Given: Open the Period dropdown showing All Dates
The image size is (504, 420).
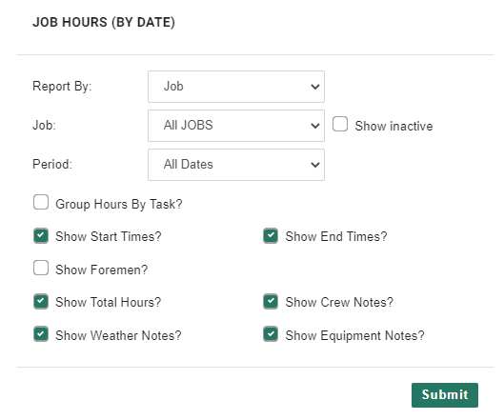Looking at the screenshot, I should coord(236,165).
